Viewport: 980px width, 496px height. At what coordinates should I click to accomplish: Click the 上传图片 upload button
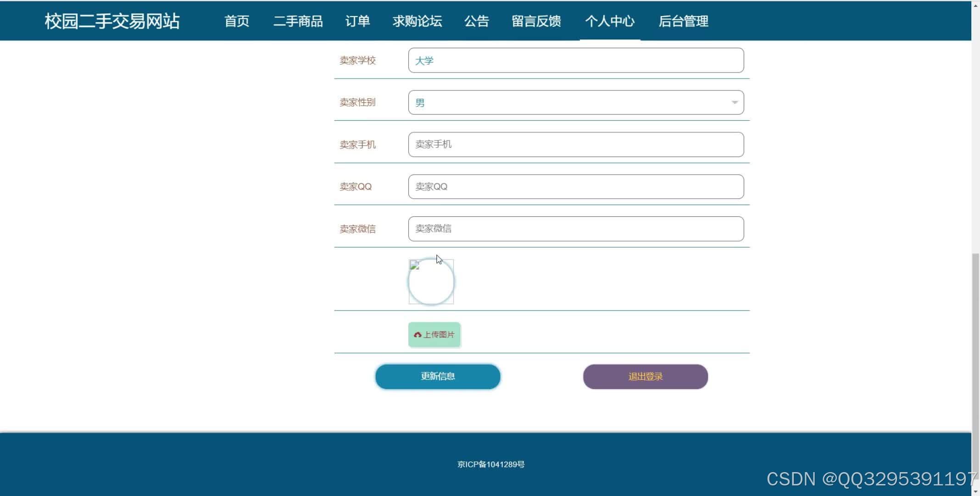[434, 334]
